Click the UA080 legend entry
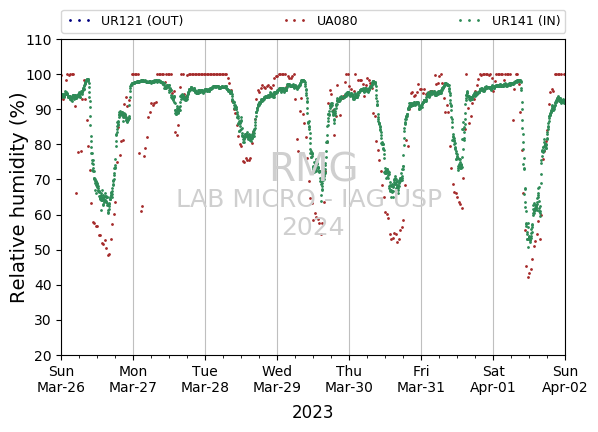 (321, 21)
